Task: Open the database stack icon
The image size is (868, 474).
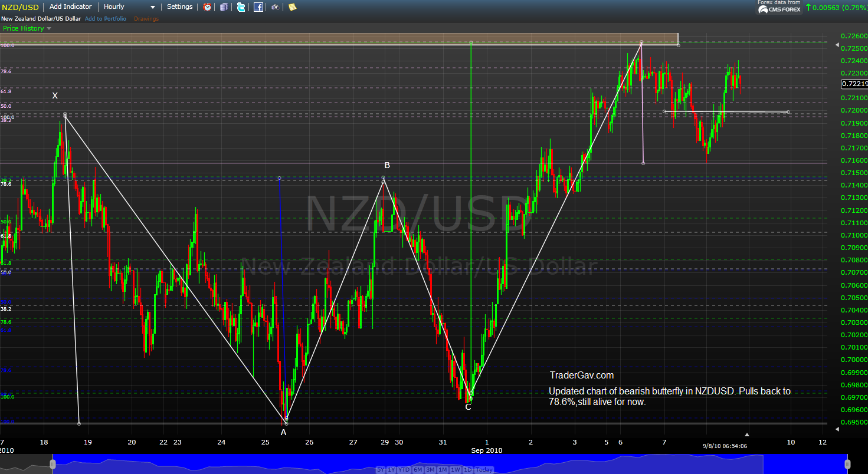Action: [224, 7]
